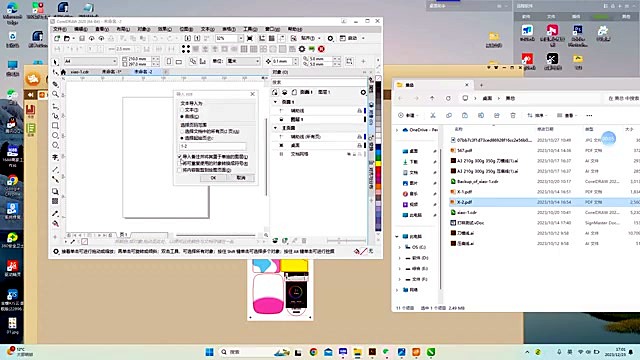This screenshot has width=640, height=360.
Task: Open the zoom level dropdown in CorelDRAW
Action: pyautogui.click(x=241, y=38)
